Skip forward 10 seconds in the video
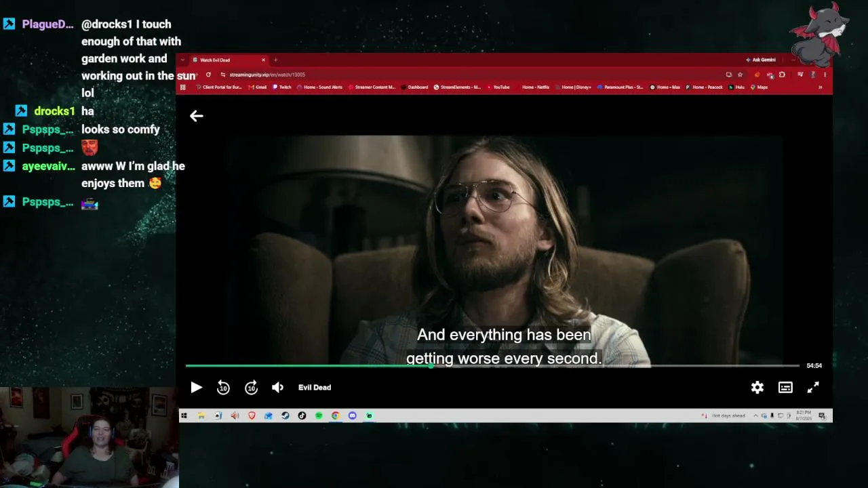868x488 pixels. click(251, 388)
